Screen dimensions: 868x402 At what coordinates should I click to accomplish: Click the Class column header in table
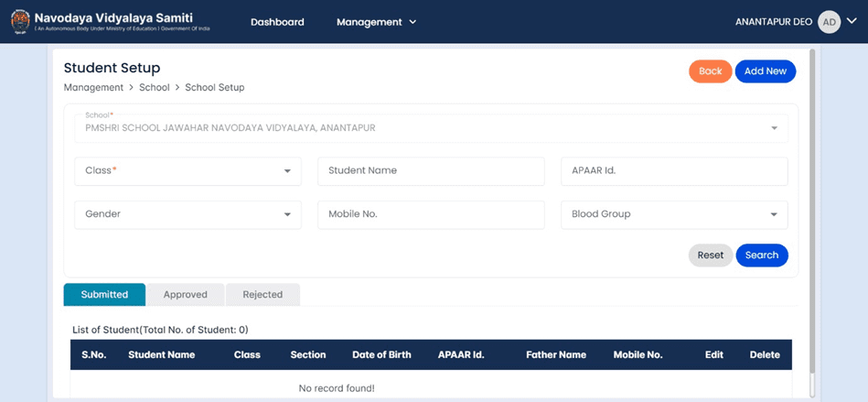247,355
